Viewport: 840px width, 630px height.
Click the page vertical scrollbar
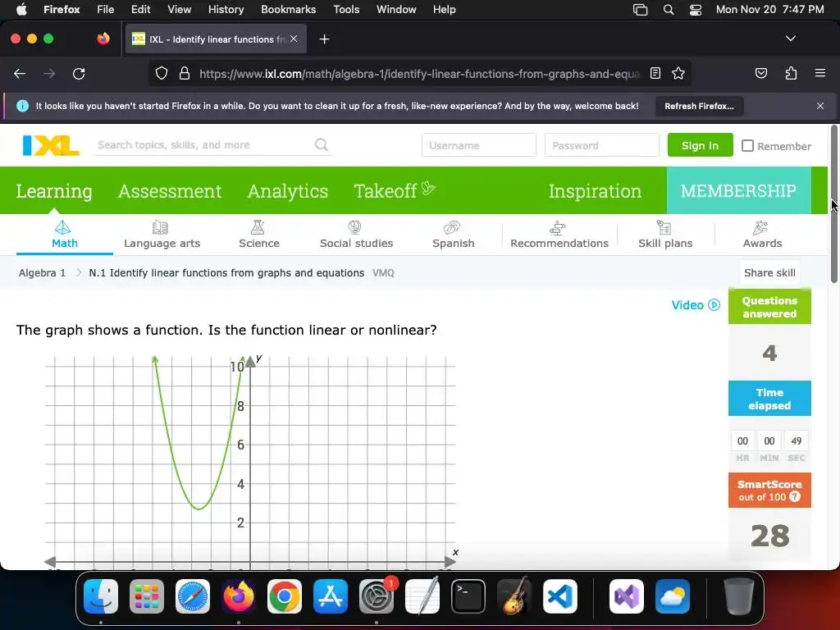point(834,203)
